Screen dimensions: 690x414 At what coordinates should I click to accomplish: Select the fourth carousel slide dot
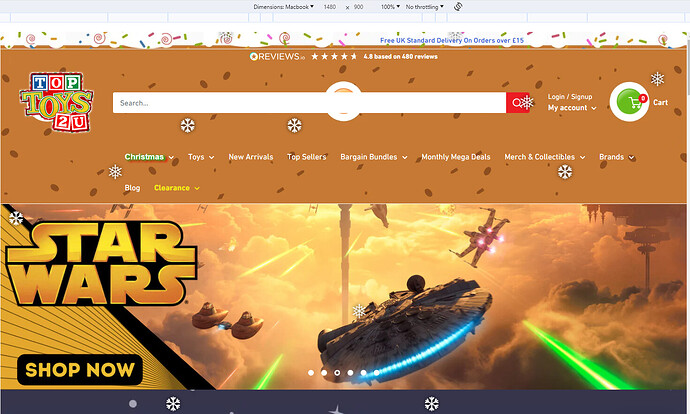350,373
